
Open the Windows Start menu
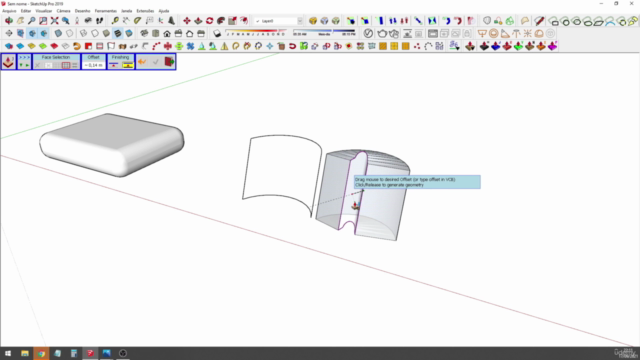pos(8,353)
